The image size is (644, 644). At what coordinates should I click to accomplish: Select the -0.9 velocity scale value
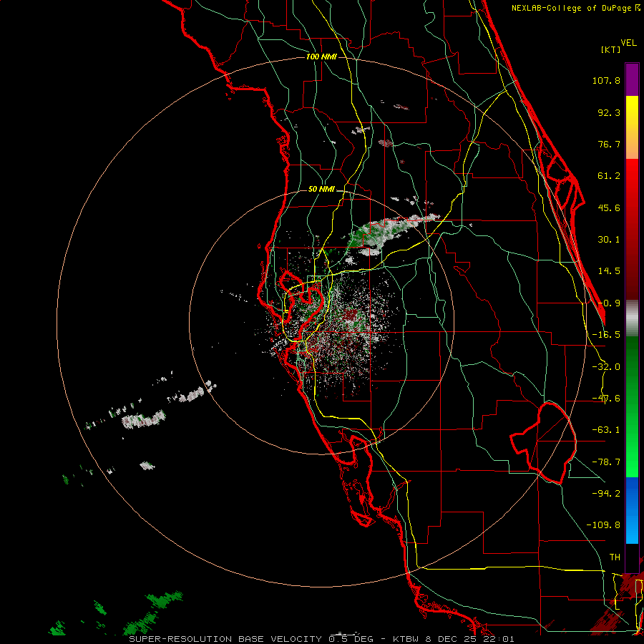[x=609, y=303]
